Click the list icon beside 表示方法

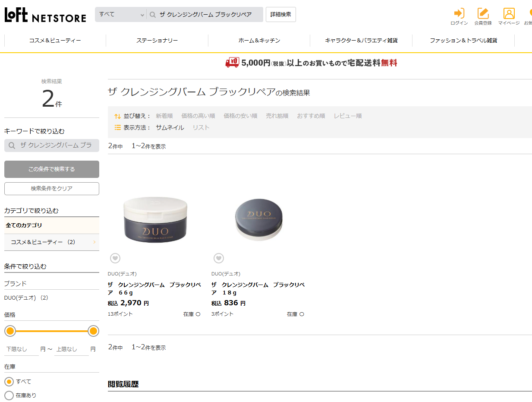pyautogui.click(x=117, y=127)
